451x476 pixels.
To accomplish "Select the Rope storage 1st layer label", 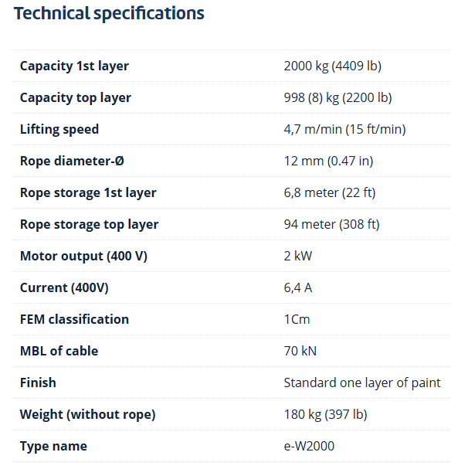I will (x=88, y=192).
